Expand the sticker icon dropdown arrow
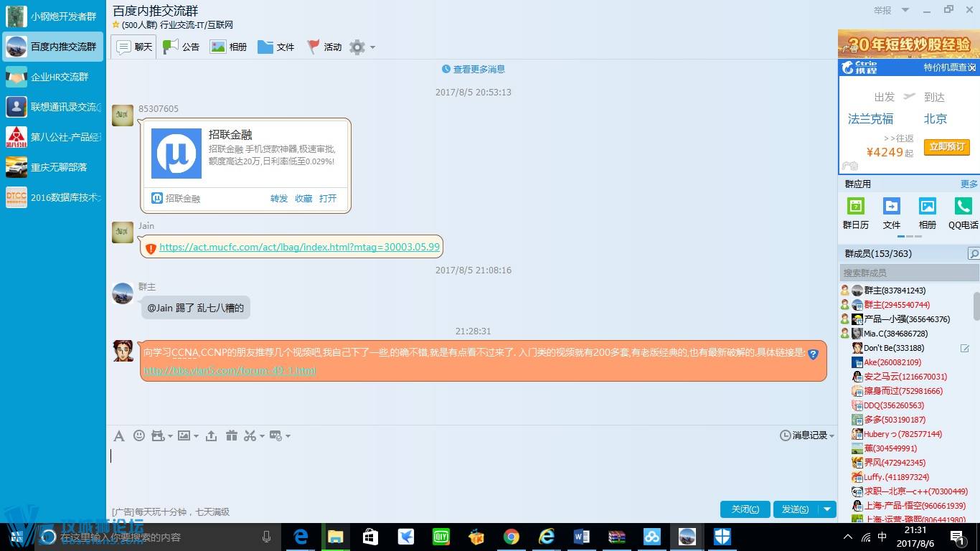Image resolution: width=980 pixels, height=551 pixels. coord(169,436)
